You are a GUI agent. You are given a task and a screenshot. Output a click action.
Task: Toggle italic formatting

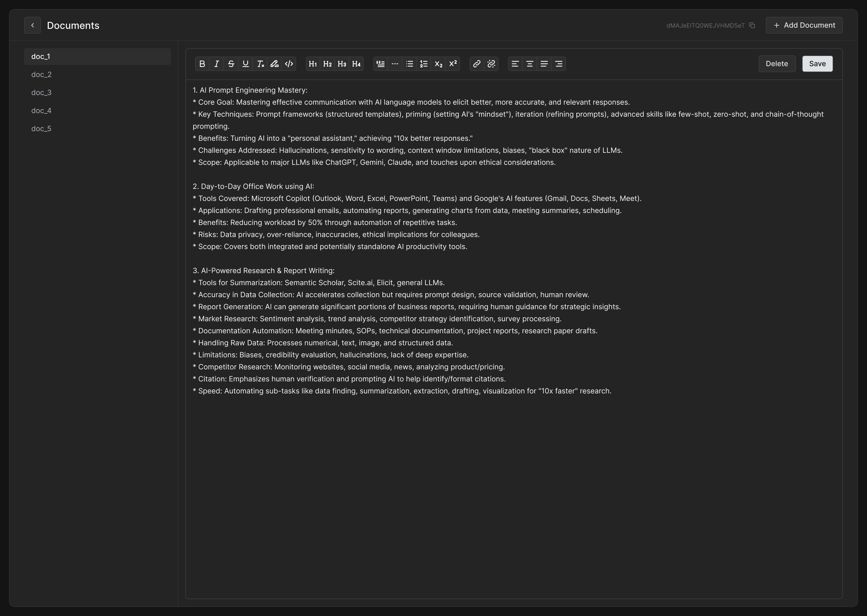coord(217,64)
